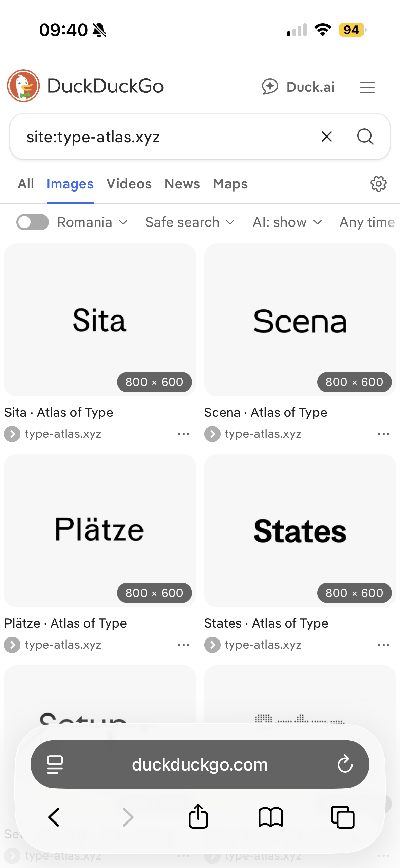Screen dimensions: 400x868
Task: Expand the AI: show filter
Action: (287, 222)
